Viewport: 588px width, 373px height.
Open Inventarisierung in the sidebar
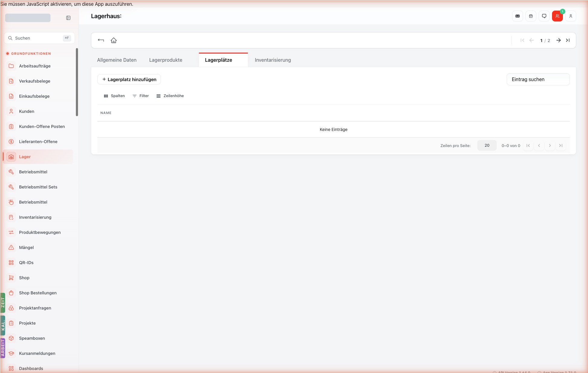pos(38,217)
